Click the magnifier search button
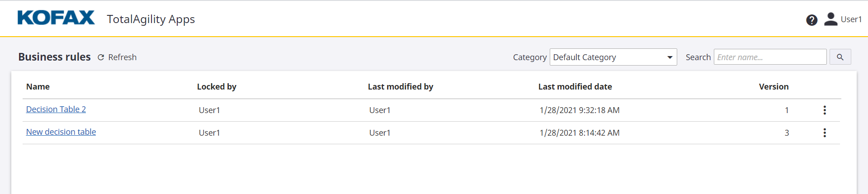The width and height of the screenshot is (868, 194). click(840, 57)
